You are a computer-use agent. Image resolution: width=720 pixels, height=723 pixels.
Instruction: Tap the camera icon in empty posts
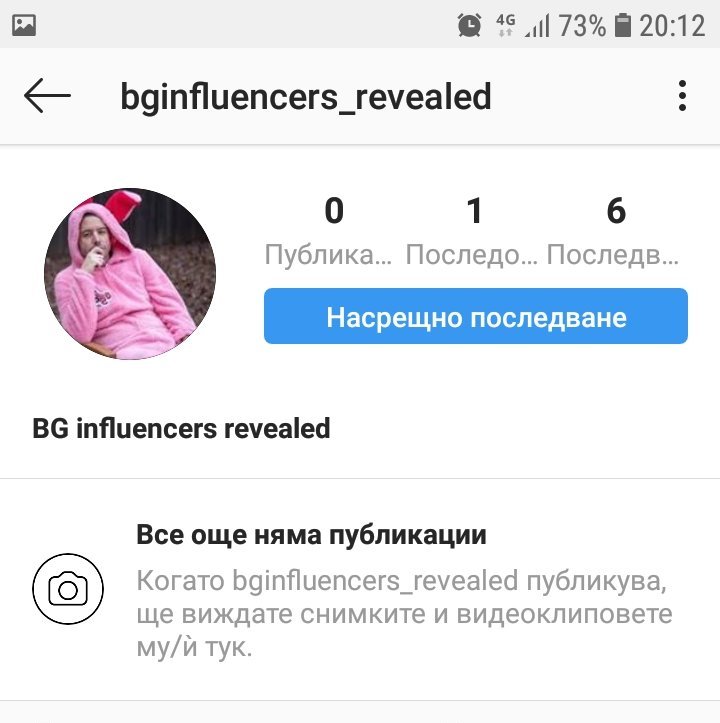click(68, 589)
